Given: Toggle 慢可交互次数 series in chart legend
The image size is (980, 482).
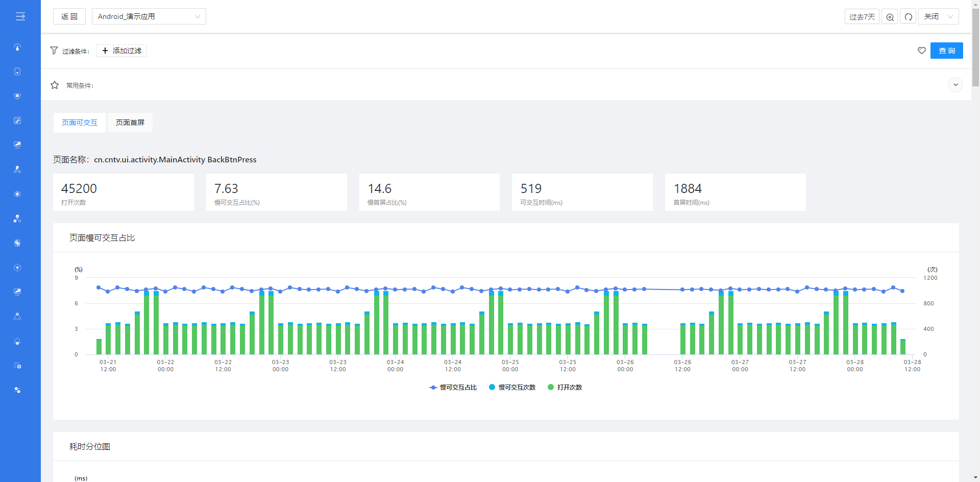Looking at the screenshot, I should pyautogui.click(x=512, y=388).
